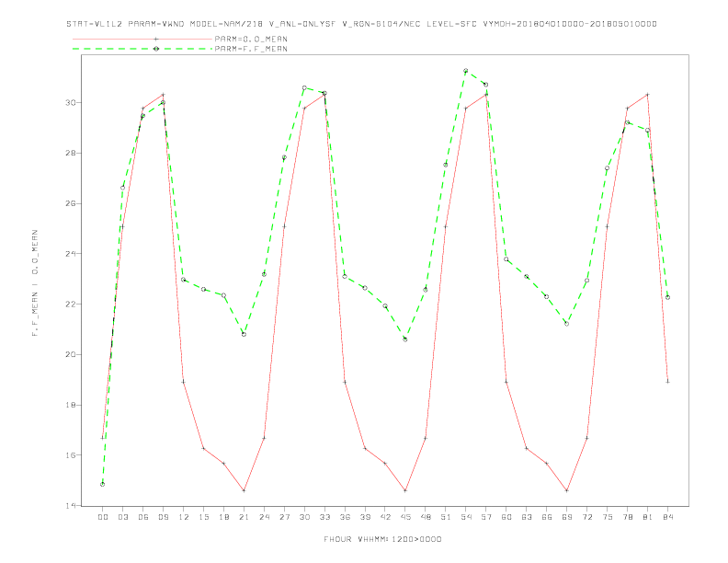Click x-axis forecast hour label 09
Screen dimensions: 728x563
tap(163, 517)
